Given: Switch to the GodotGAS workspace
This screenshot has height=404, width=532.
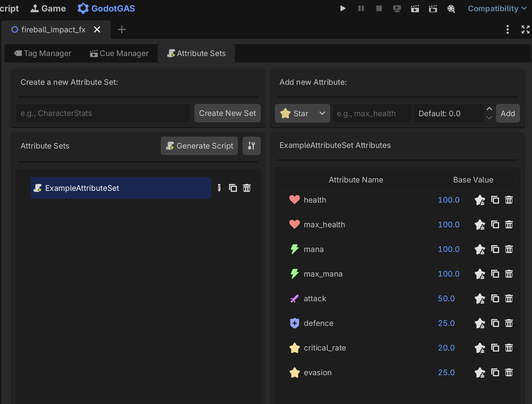Looking at the screenshot, I should (x=106, y=9).
